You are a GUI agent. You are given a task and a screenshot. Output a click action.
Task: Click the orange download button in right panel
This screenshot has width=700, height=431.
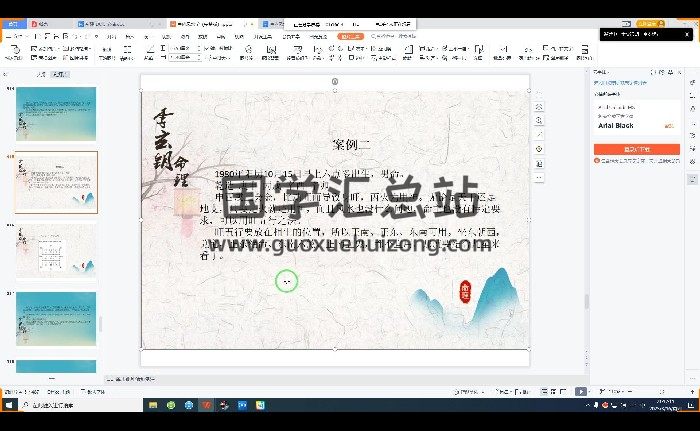636,149
